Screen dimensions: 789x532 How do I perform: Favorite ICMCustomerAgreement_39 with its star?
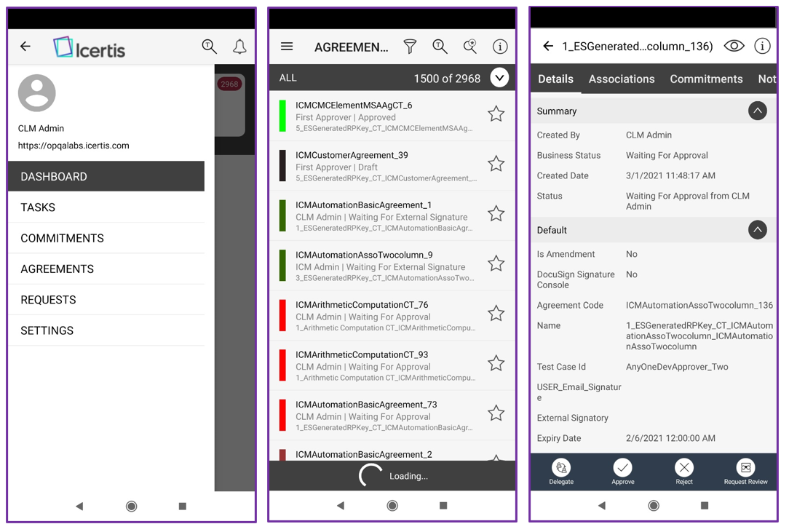point(496,164)
